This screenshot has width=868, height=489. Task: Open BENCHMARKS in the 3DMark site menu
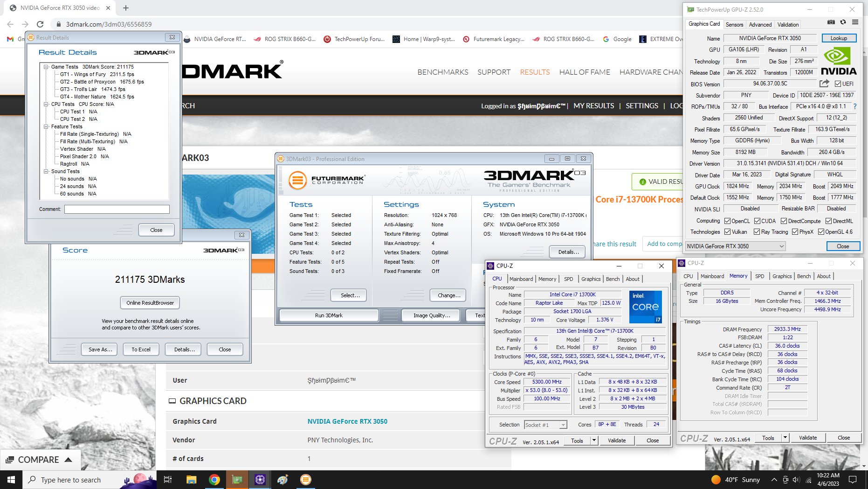pos(443,72)
